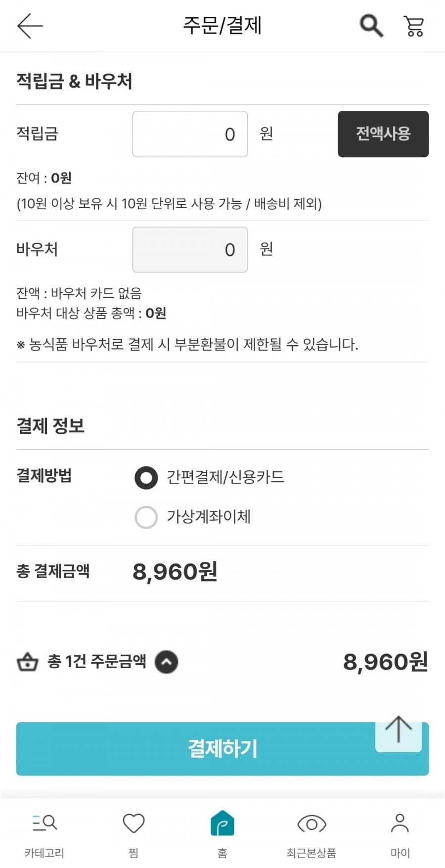Open search with magnifier icon
445x868 pixels.
click(371, 26)
